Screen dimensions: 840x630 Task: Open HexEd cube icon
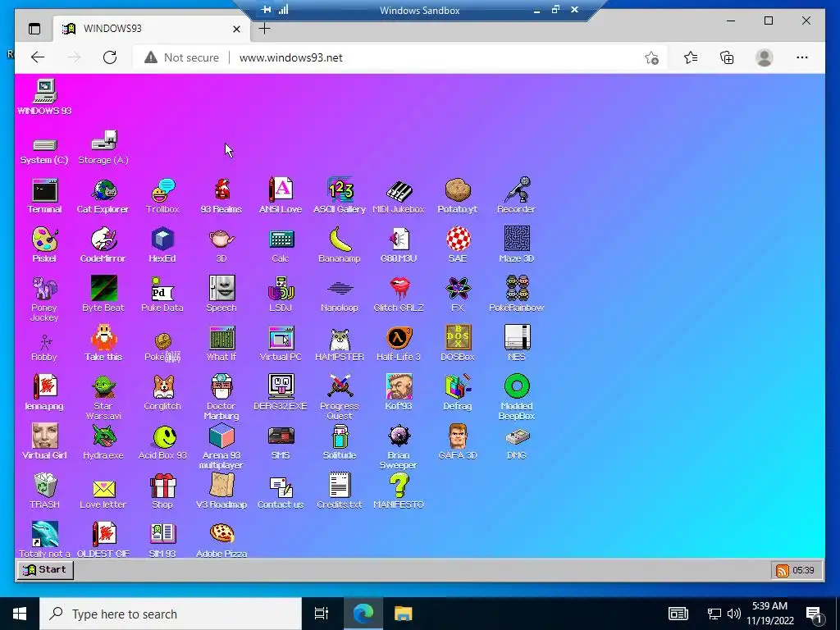click(x=162, y=244)
